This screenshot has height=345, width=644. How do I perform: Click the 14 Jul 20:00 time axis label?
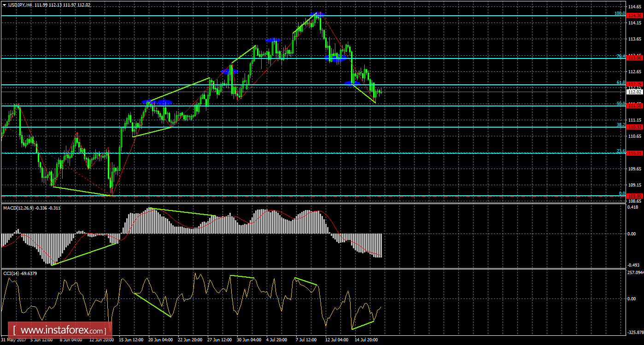click(366, 340)
